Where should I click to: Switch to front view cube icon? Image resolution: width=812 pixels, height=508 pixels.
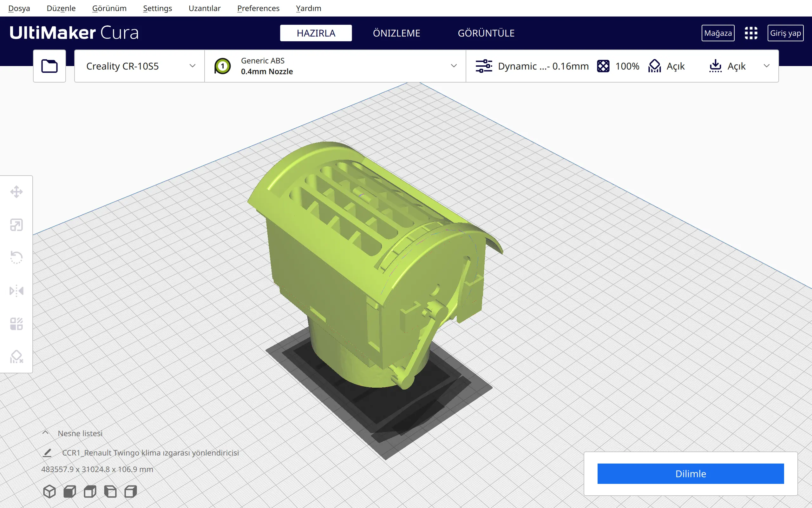(x=70, y=491)
